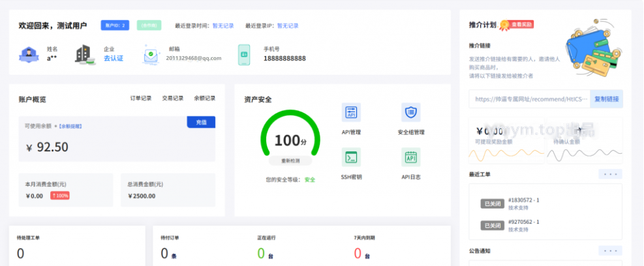
Task: Click the red ↑100% badge
Action: point(60,196)
